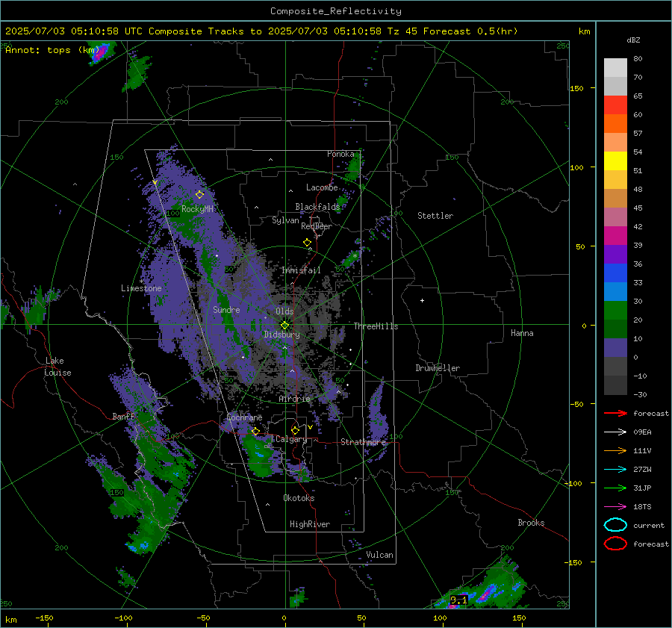This screenshot has height=628, width=672.
Task: Click the yellow diamond marker below Cochrane
Action: (x=256, y=431)
